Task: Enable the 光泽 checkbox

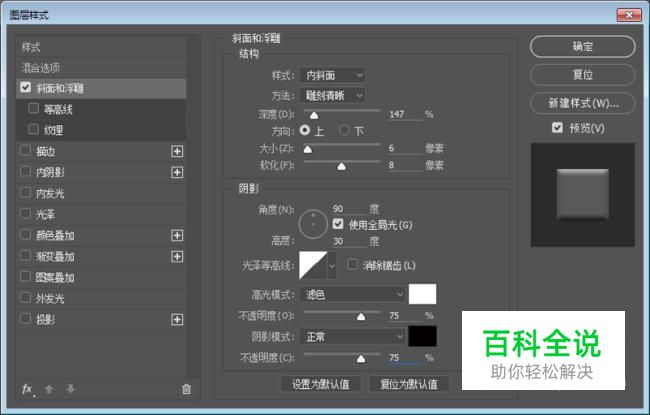Action: tap(25, 214)
